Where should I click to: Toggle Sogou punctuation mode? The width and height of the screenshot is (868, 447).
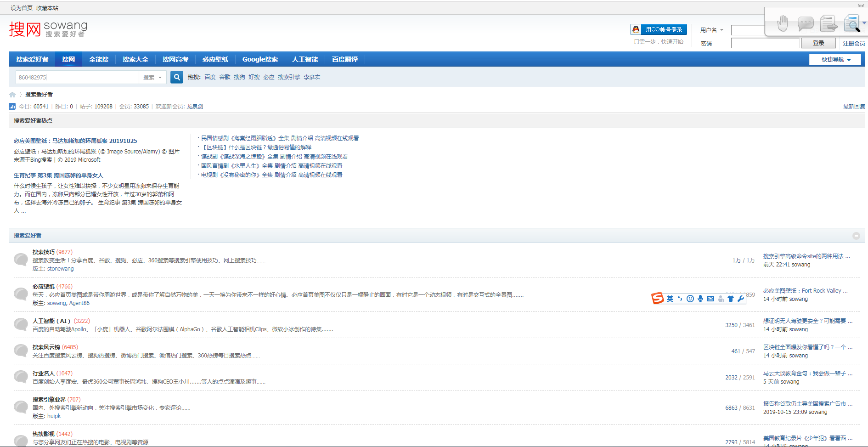click(680, 299)
